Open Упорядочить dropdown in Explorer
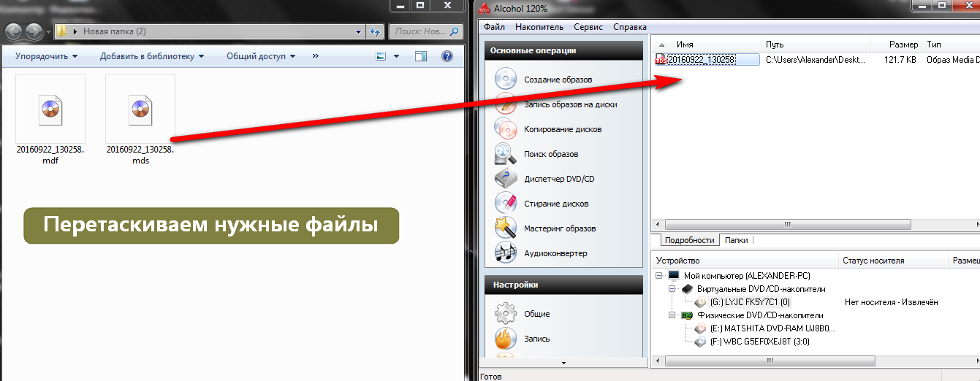The width and height of the screenshot is (980, 381). 45,56
